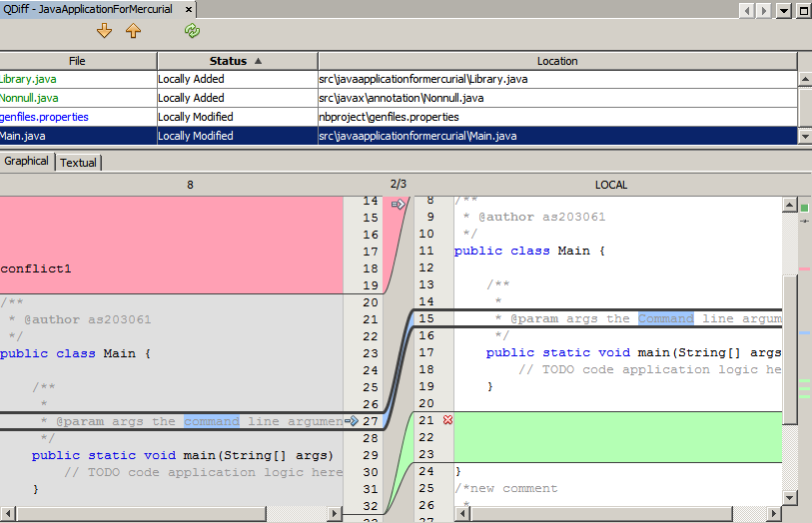The height and width of the screenshot is (523, 812).
Task: Click replace arrow at line 27
Action: [351, 421]
